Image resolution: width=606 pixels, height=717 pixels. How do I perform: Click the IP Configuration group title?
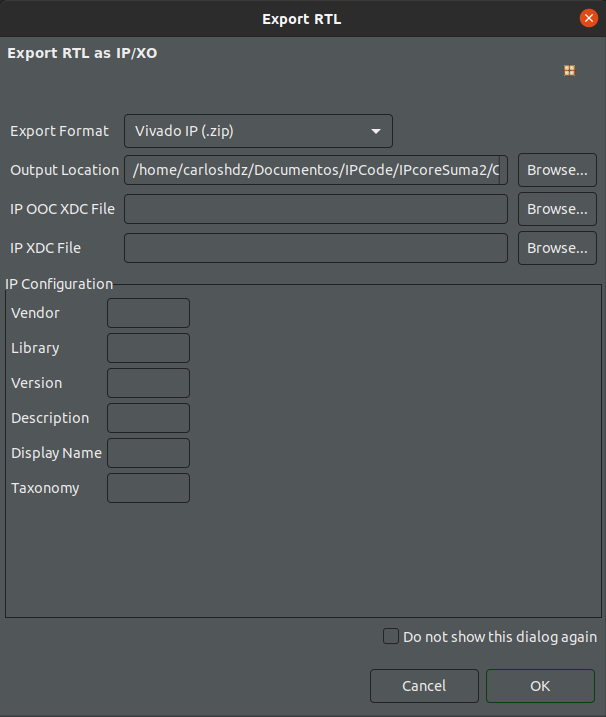(59, 284)
